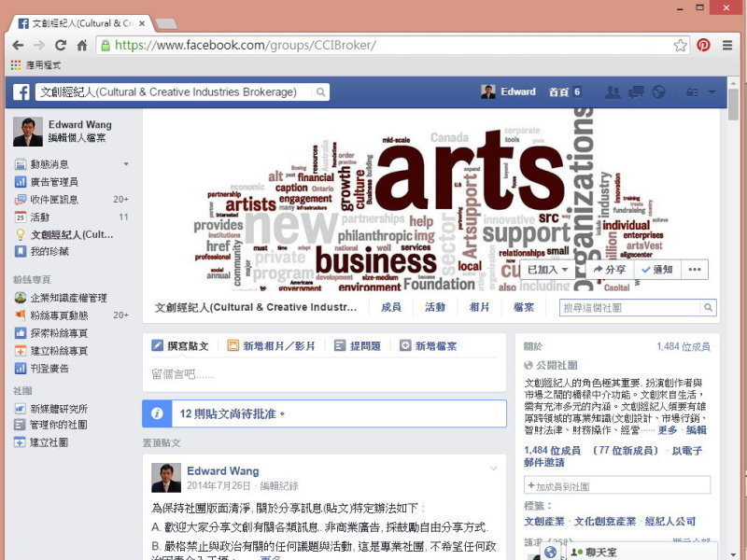The width and height of the screenshot is (747, 560).
Task: Bookmark page with the star icon
Action: click(x=681, y=45)
